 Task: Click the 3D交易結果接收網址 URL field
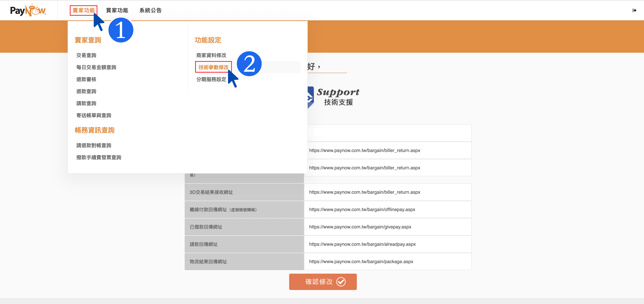point(387,192)
